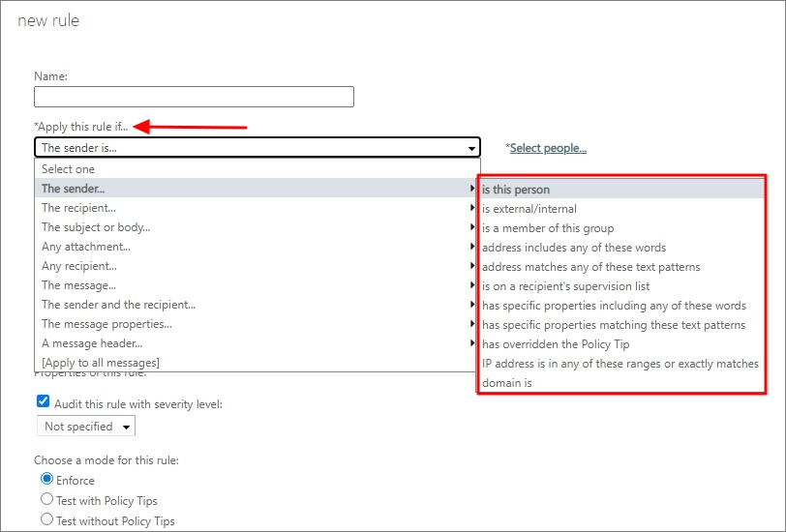This screenshot has height=532, width=786.
Task: Choose the 'Select one' option
Action: coord(257,169)
